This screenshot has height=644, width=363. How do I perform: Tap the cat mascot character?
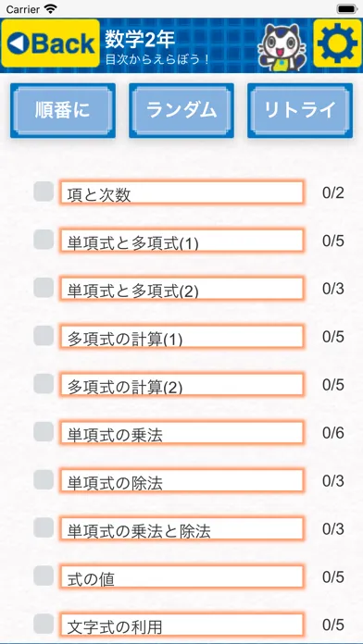[283, 47]
